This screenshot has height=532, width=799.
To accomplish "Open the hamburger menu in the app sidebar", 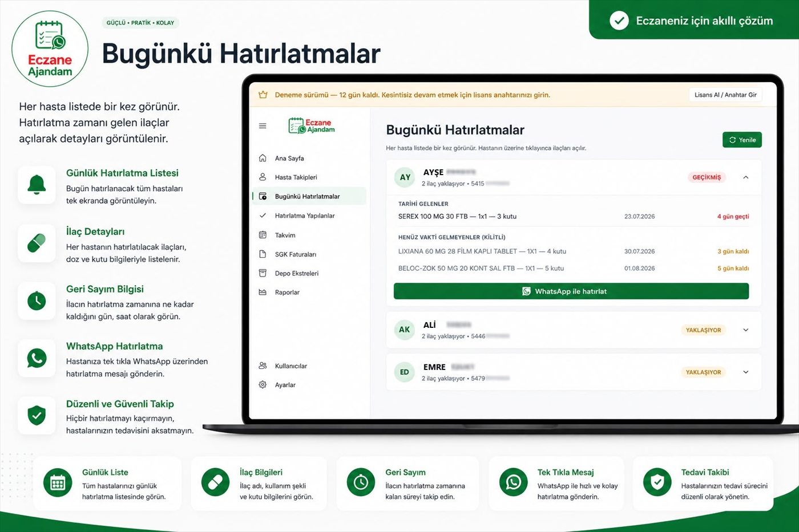I will 263,126.
